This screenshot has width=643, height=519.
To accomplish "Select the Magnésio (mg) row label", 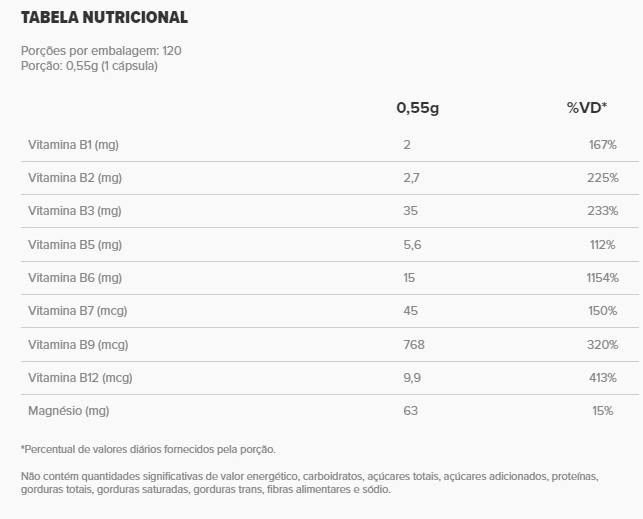I will [68, 411].
